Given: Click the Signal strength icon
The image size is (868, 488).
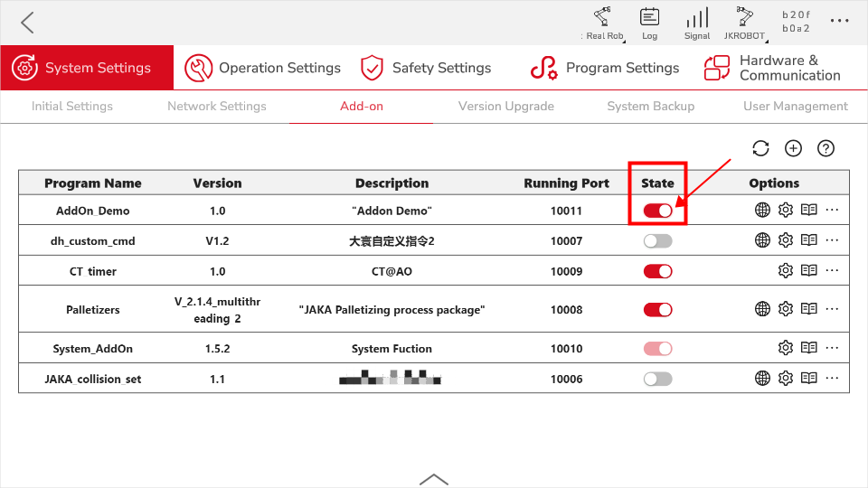Looking at the screenshot, I should point(697,23).
